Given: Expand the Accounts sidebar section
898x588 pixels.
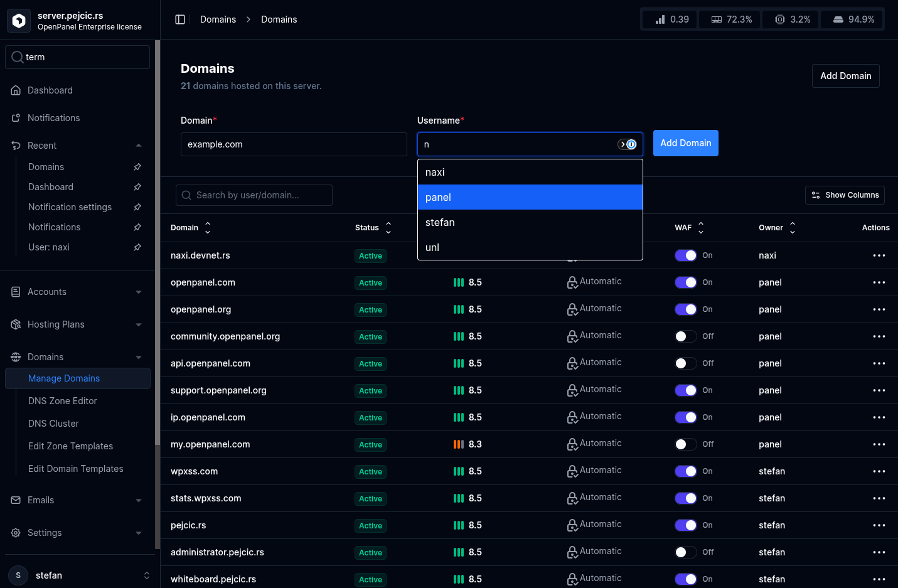Looking at the screenshot, I should coord(139,292).
